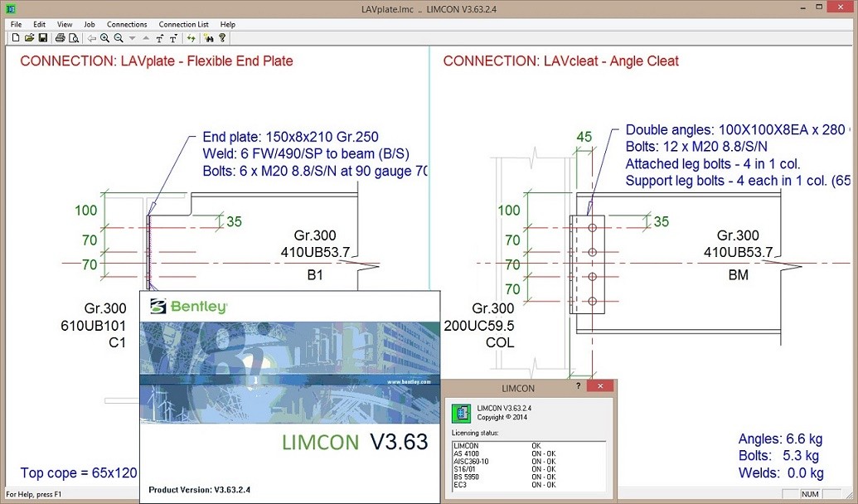The width and height of the screenshot is (858, 504).
Task: Close the LIMCON main window
Action: 841,7
